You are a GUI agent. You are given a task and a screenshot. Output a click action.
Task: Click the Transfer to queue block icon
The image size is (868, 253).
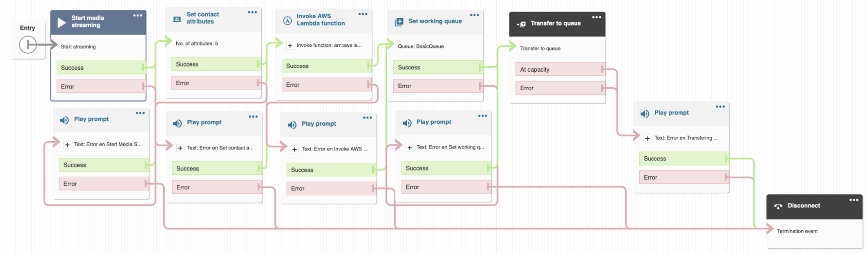click(x=521, y=24)
